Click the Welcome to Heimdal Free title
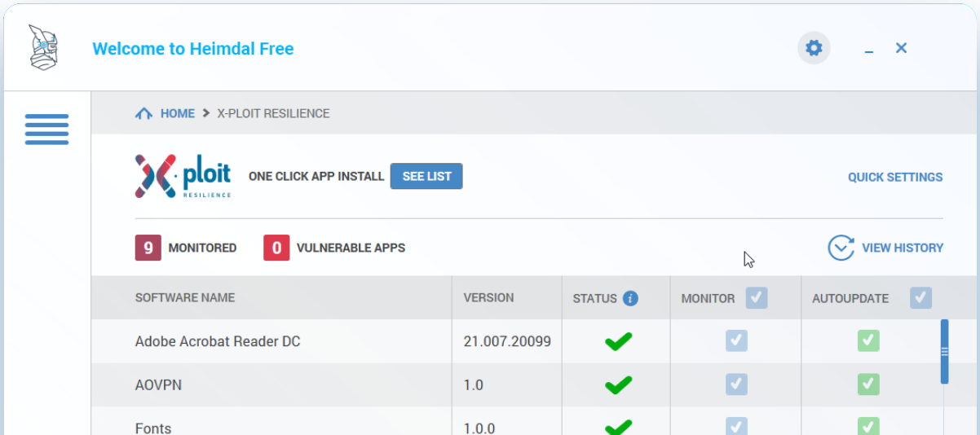 point(193,49)
